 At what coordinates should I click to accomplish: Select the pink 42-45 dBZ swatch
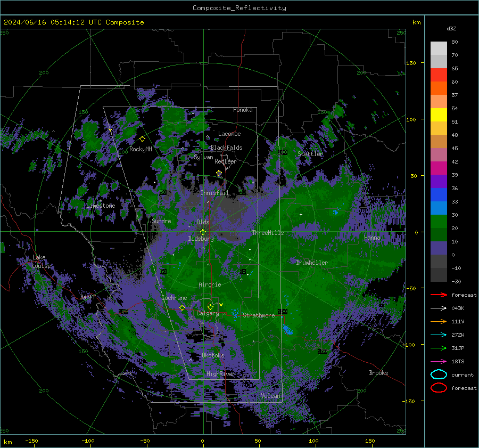pyautogui.click(x=439, y=155)
